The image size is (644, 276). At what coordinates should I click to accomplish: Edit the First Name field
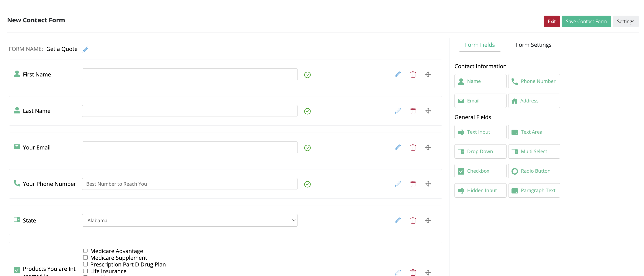[397, 75]
